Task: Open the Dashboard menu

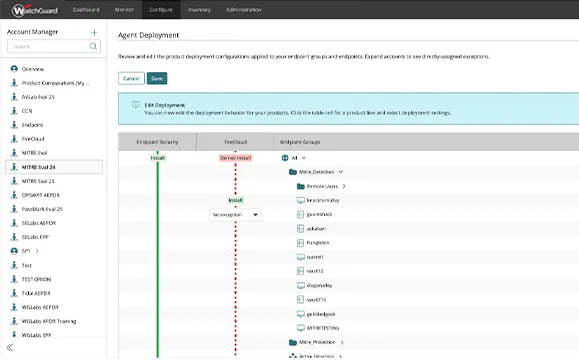Action: click(x=86, y=10)
